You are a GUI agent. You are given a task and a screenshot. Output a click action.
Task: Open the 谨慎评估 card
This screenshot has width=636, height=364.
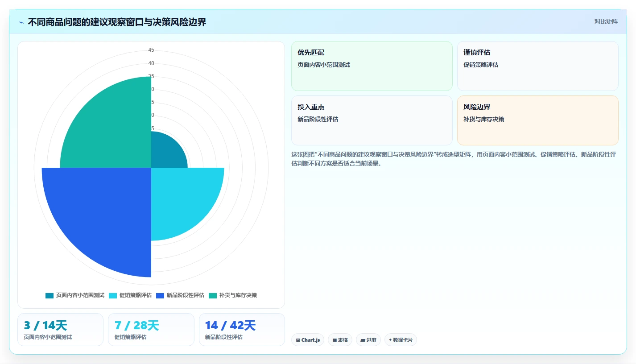(x=538, y=66)
